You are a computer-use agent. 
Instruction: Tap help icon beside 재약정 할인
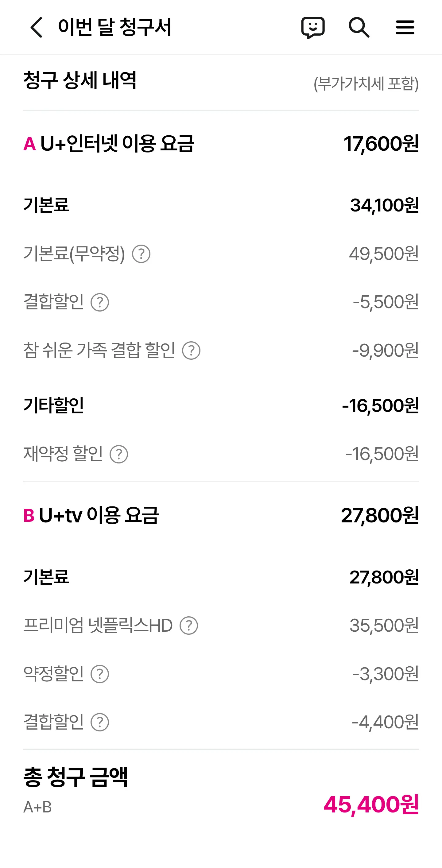tap(119, 454)
